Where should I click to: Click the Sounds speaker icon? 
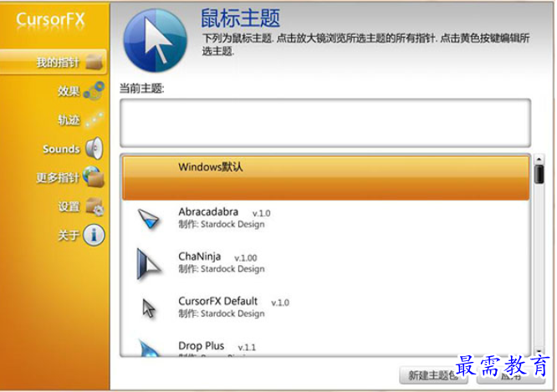pyautogui.click(x=95, y=148)
